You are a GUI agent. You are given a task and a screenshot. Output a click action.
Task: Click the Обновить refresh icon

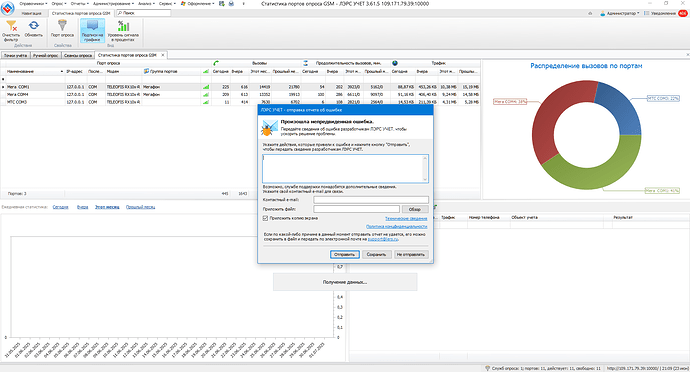click(x=33, y=26)
